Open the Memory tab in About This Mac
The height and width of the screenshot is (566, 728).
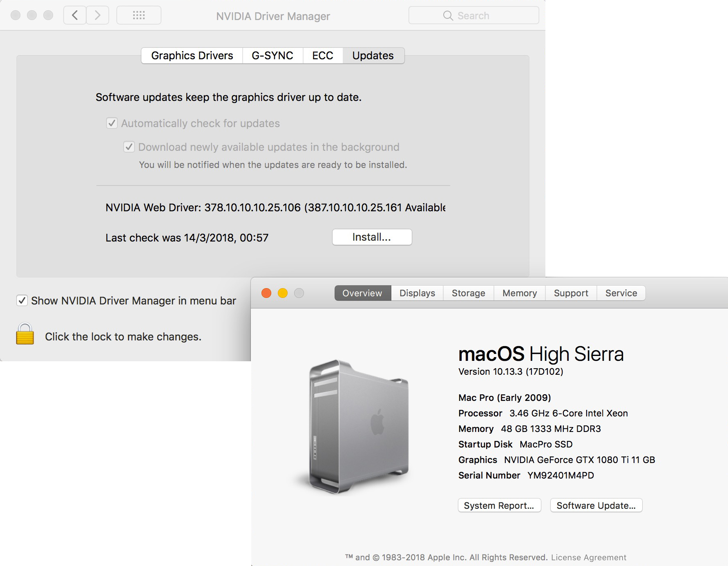[x=520, y=293]
